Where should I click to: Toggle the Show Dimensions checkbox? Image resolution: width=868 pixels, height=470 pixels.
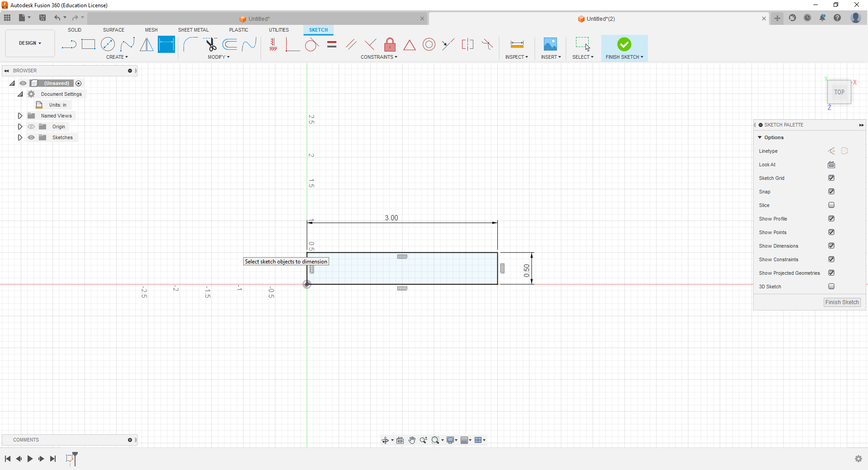tap(831, 246)
